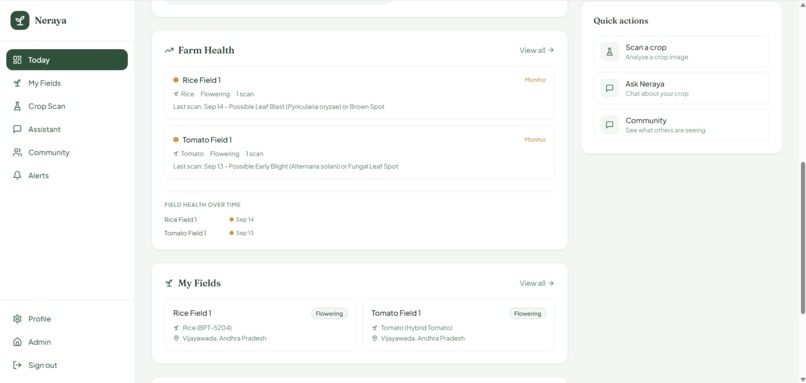Screen dimensions: 806x383
Task: Click the Early Blight last scan text
Action: (x=286, y=167)
